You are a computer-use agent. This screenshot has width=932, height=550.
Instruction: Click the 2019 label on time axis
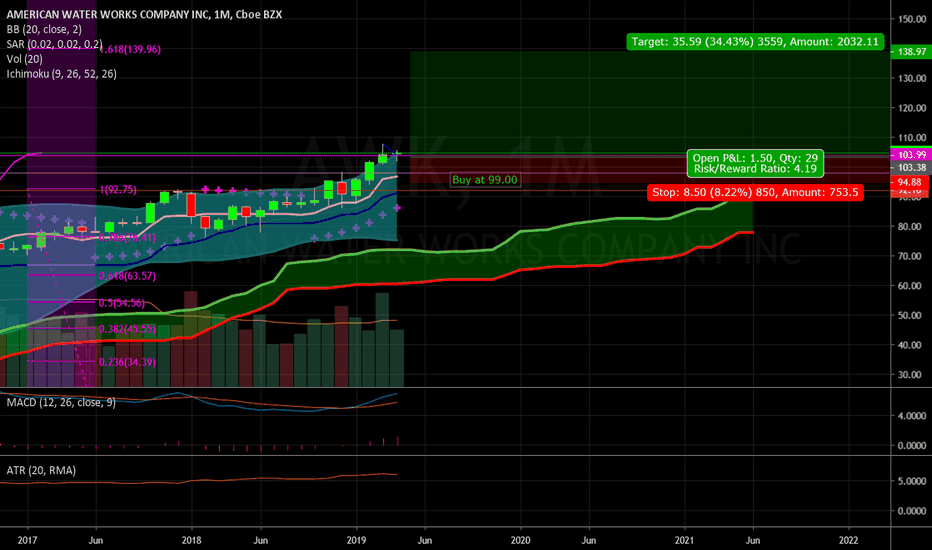coord(356,540)
